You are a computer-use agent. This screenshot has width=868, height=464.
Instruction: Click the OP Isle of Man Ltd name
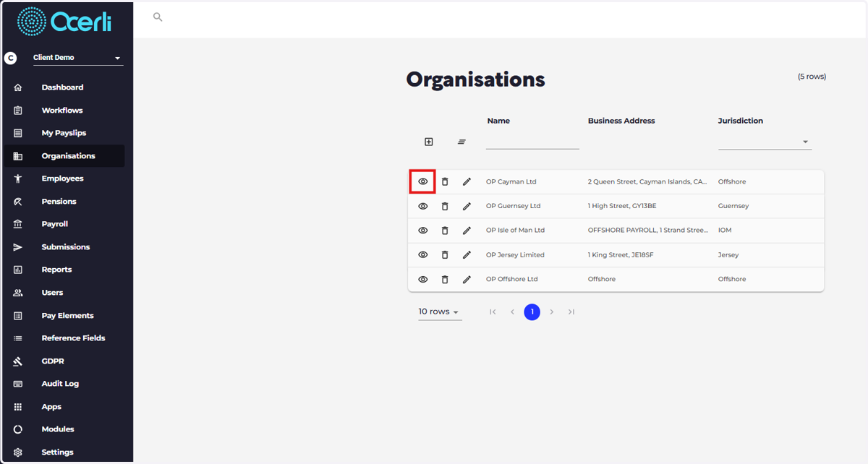click(515, 231)
